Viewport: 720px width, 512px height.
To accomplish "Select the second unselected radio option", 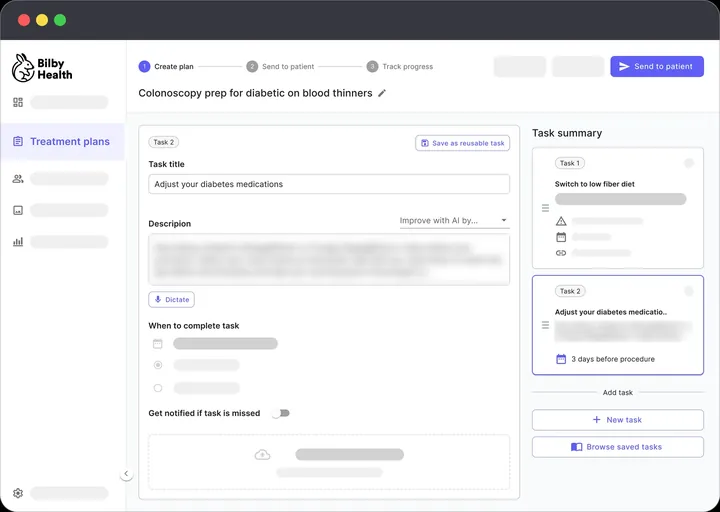I will pos(158,388).
